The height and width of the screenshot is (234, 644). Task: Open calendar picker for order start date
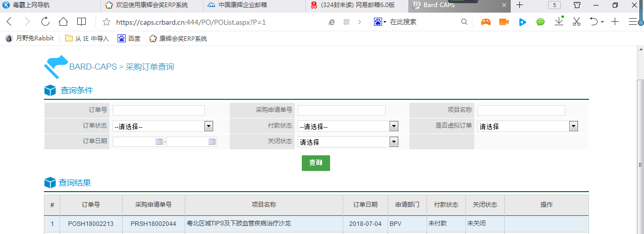[x=159, y=142]
